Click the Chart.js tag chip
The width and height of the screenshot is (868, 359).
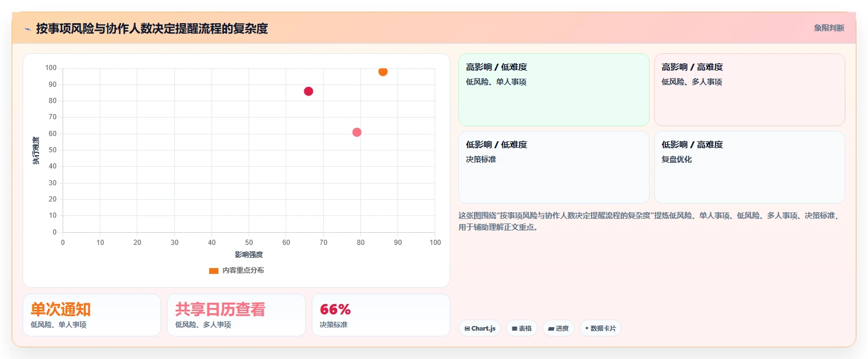pos(480,328)
